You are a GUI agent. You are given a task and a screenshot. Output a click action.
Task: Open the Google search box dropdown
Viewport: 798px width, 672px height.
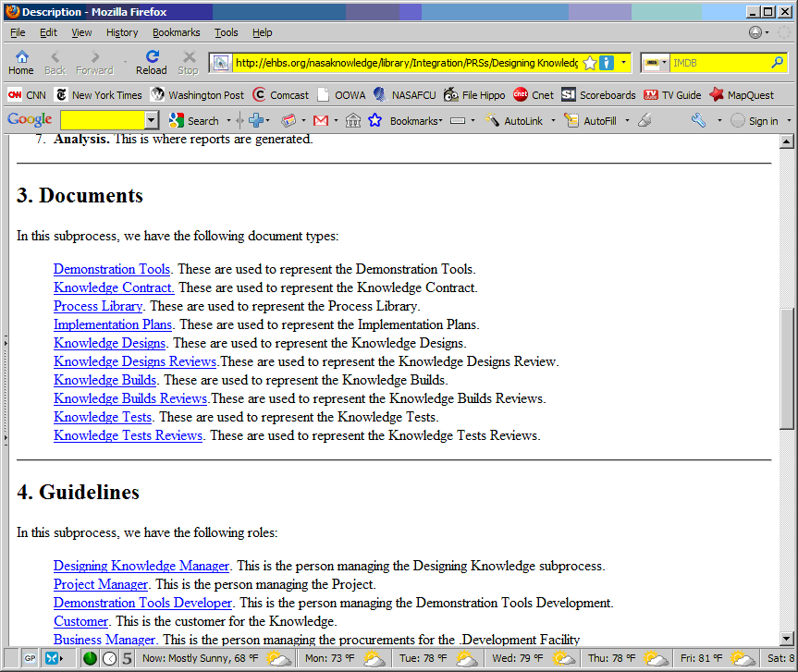pos(151,120)
